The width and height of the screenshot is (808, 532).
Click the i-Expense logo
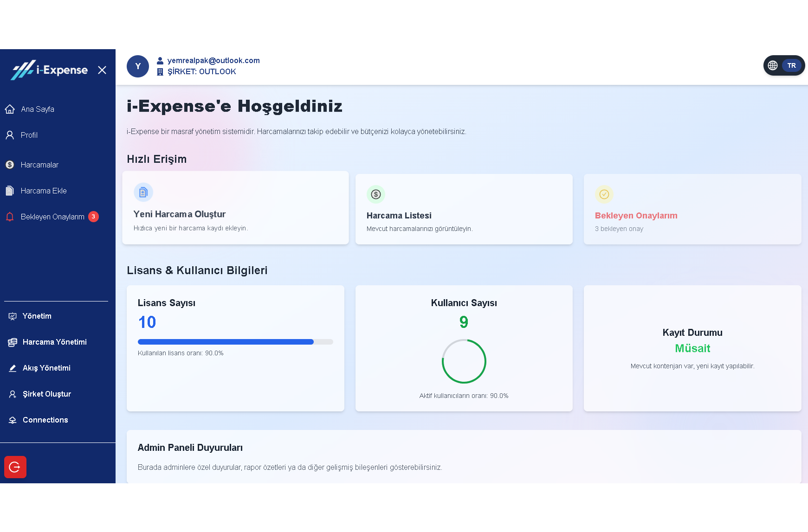[x=50, y=70]
